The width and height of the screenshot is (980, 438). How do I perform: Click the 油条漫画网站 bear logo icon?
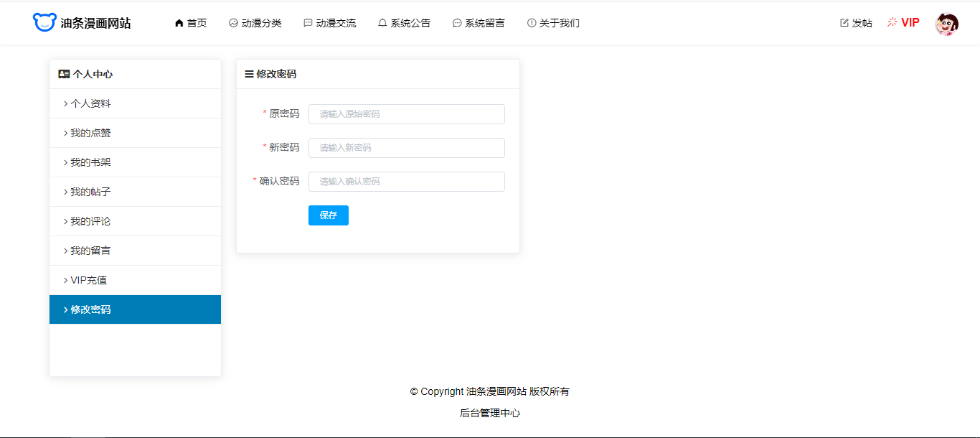pos(44,23)
